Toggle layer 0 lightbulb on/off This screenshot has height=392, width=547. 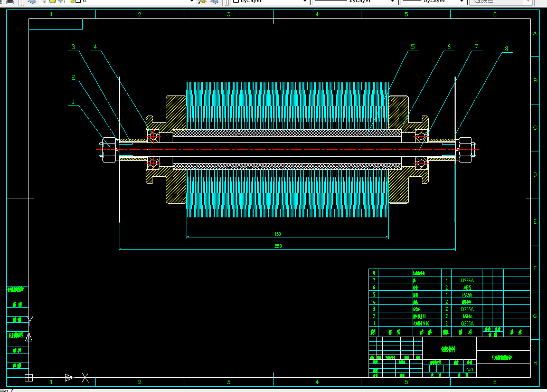44,1
